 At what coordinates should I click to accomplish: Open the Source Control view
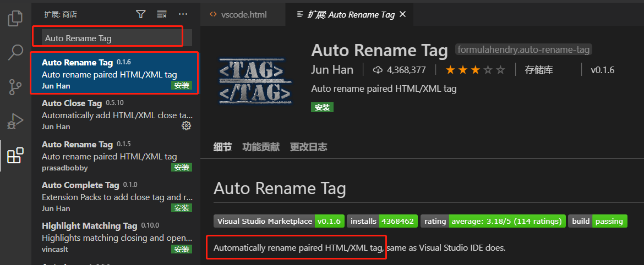(15, 87)
